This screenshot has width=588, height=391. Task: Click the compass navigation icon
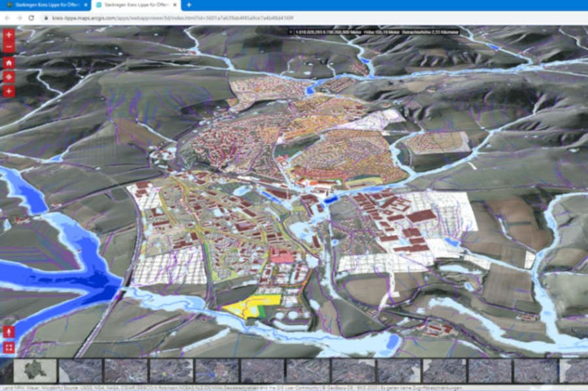(x=8, y=77)
